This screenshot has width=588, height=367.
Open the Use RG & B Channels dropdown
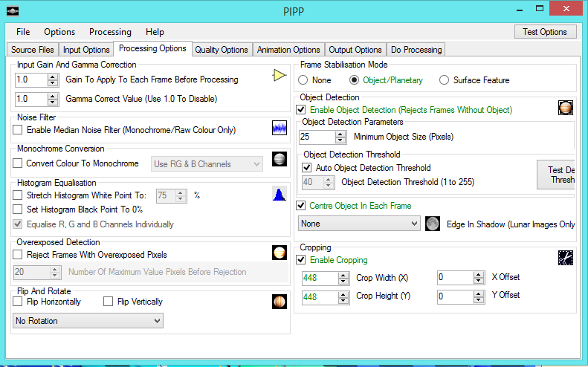click(207, 164)
